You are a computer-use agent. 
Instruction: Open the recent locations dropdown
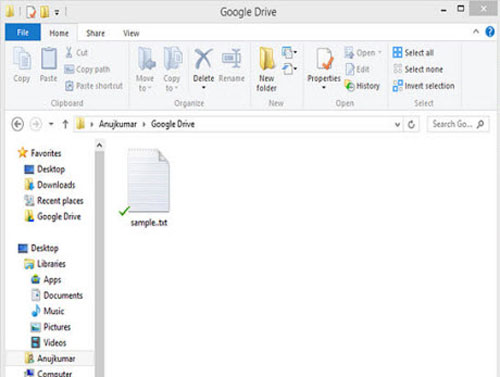(51, 124)
